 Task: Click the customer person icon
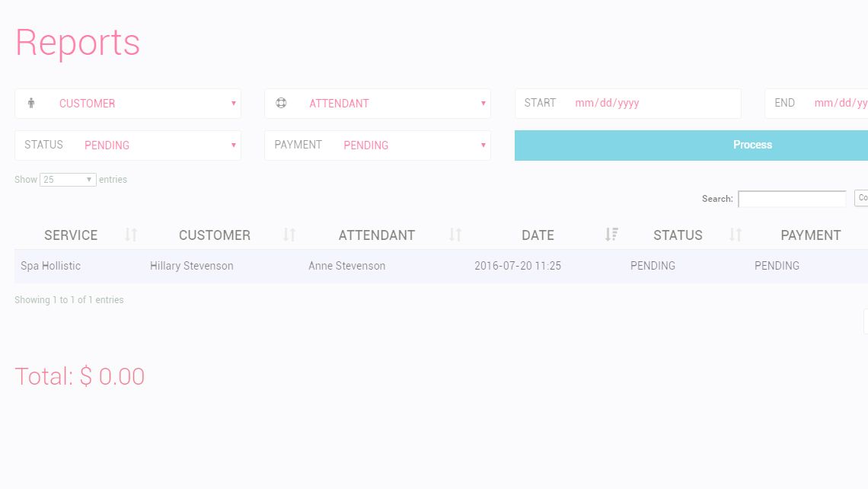point(31,103)
